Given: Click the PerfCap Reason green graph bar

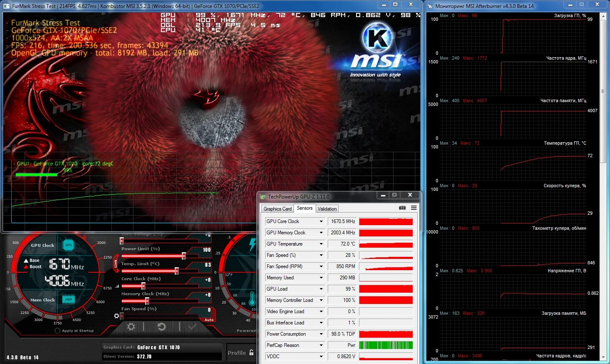Looking at the screenshot, I should tap(386, 345).
